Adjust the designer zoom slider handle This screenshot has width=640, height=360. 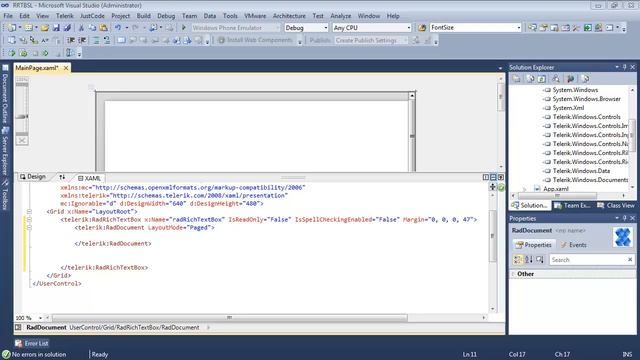22,116
